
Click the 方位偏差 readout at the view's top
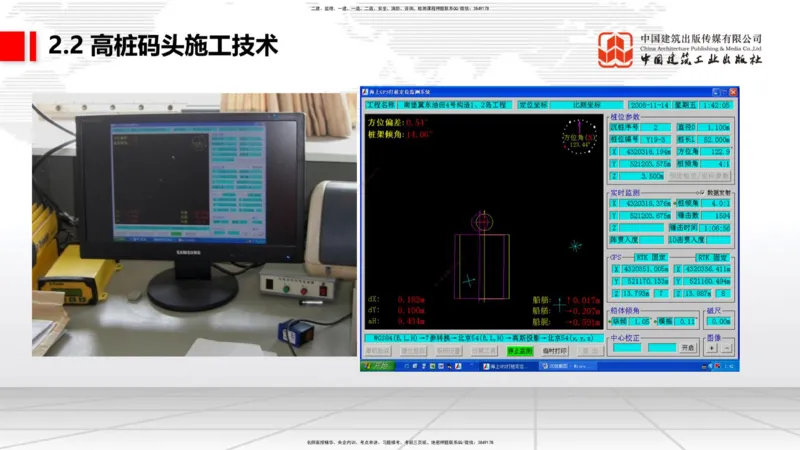397,122
